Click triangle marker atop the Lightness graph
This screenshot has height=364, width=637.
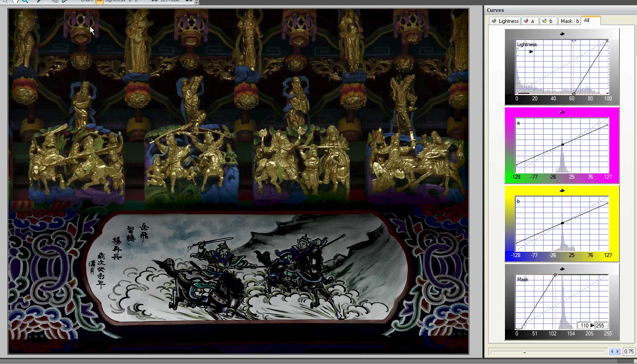point(574,41)
